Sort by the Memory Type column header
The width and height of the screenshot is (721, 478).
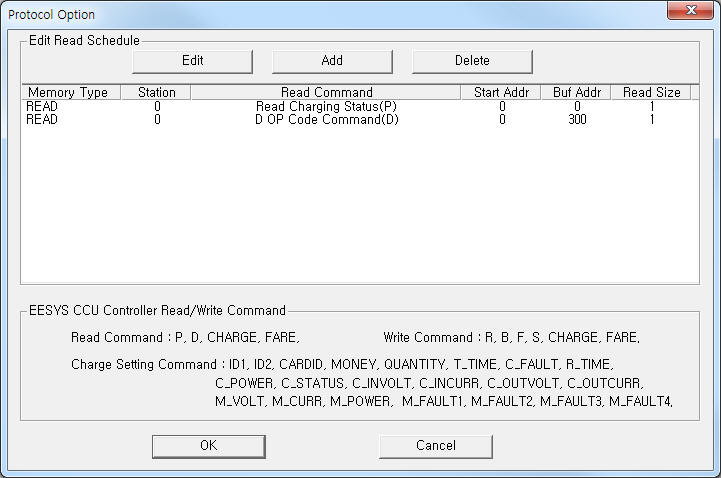(x=68, y=92)
